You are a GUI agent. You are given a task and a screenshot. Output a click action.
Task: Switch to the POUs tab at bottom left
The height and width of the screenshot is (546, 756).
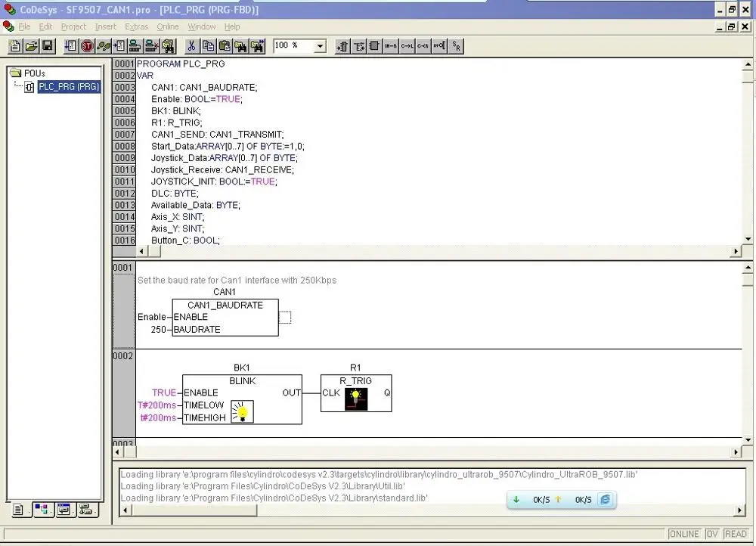(18, 510)
